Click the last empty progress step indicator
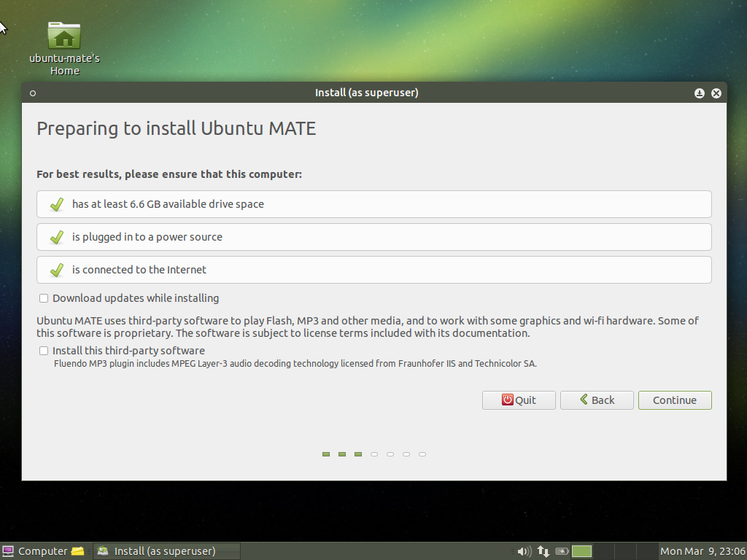 (422, 454)
